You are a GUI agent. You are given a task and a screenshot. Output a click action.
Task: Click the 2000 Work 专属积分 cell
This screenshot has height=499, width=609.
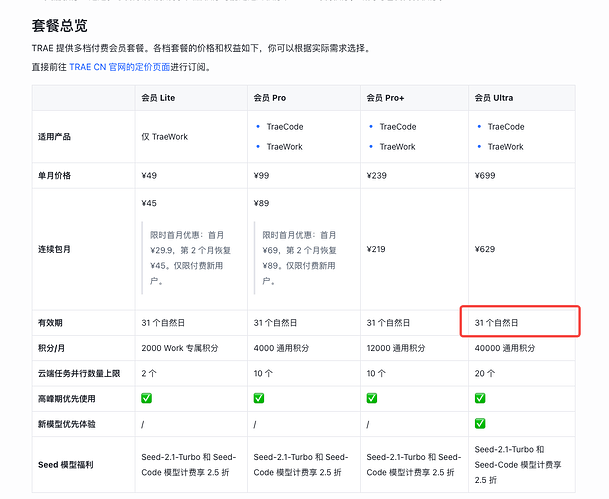click(x=180, y=348)
